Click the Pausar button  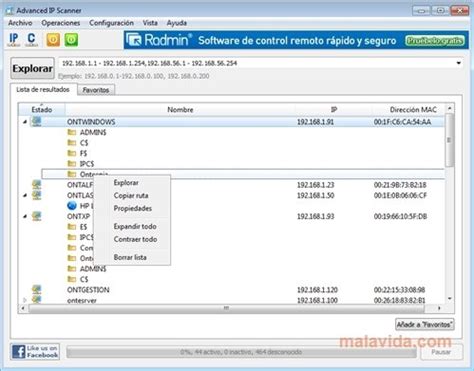click(441, 352)
